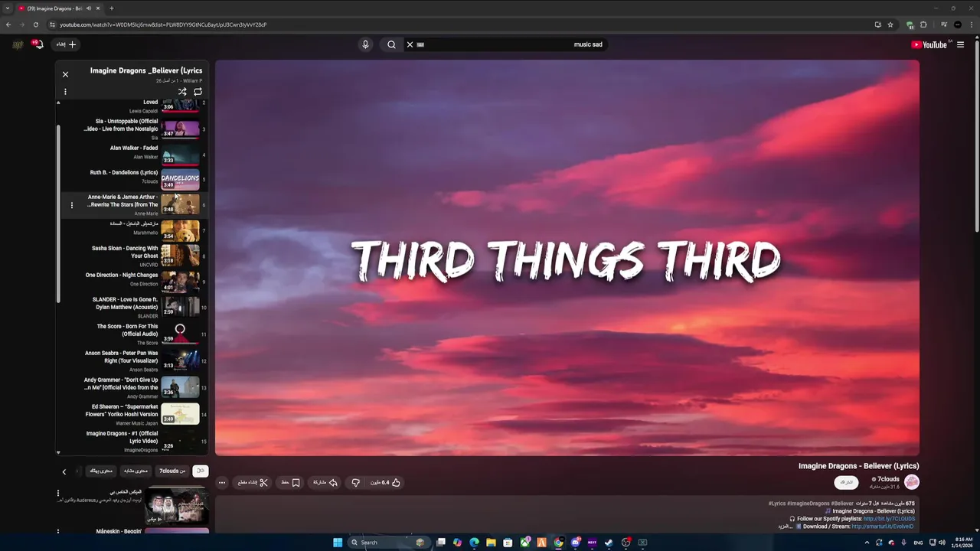Click the Share arrow button

click(326, 483)
